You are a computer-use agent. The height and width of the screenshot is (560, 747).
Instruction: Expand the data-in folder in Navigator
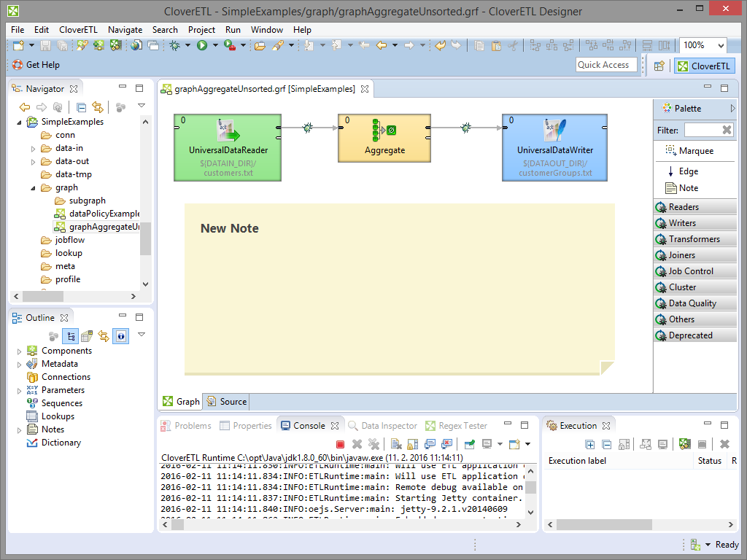coord(34,148)
